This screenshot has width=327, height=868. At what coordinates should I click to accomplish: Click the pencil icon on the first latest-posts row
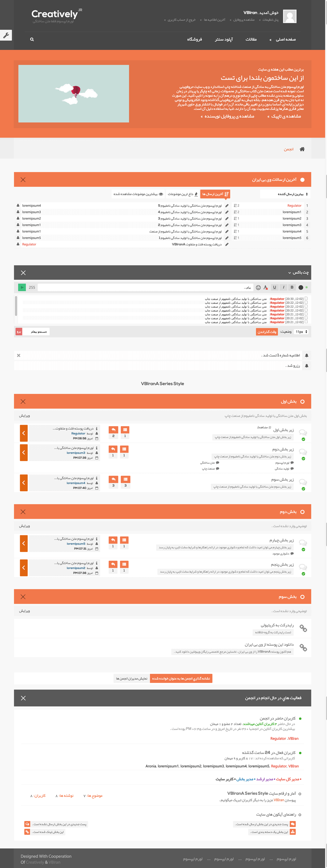pos(227,206)
